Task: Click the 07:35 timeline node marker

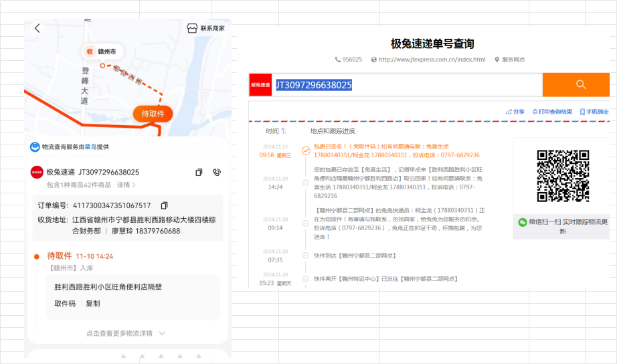Action: click(x=305, y=256)
